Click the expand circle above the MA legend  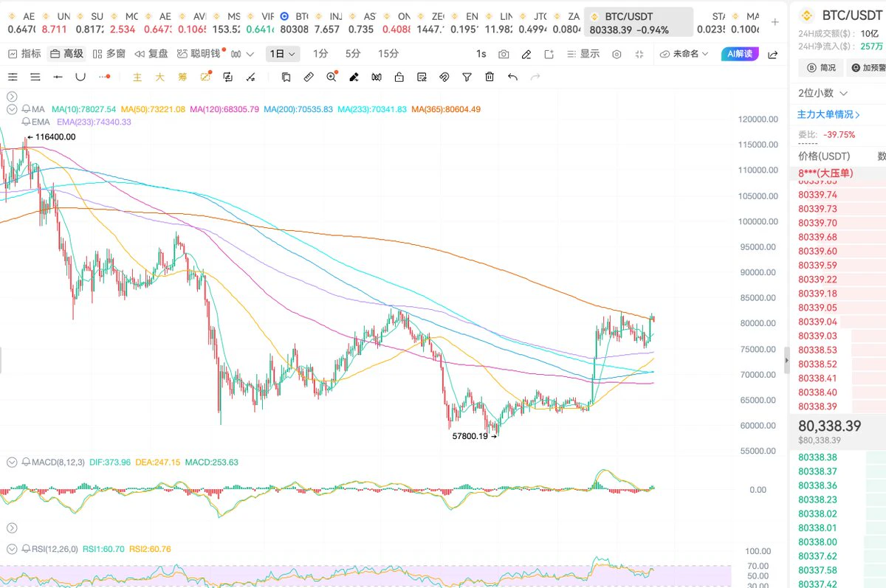11,97
